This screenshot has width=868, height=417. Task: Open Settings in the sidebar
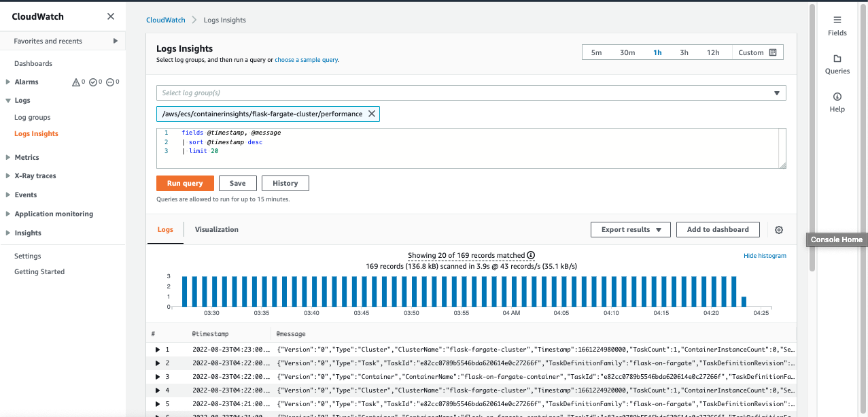[28, 256]
